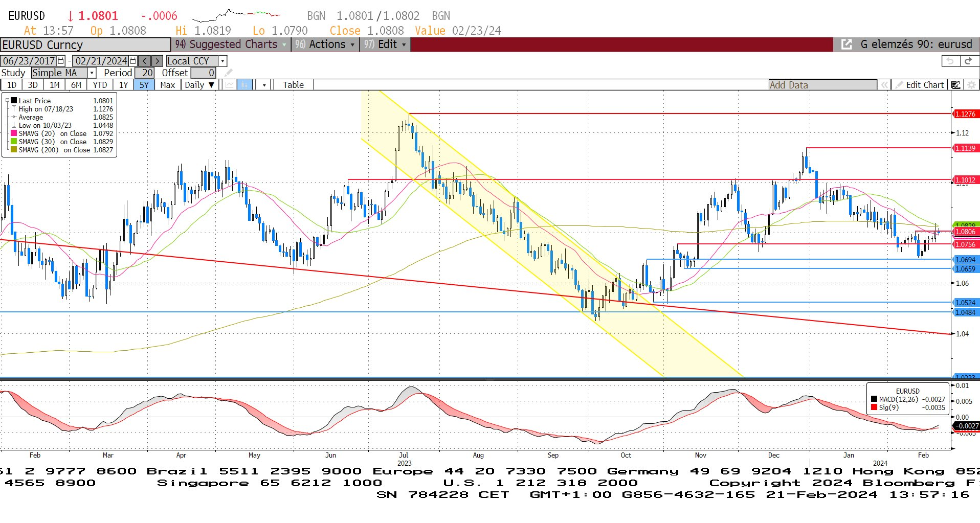Open the Actions menu

(324, 44)
